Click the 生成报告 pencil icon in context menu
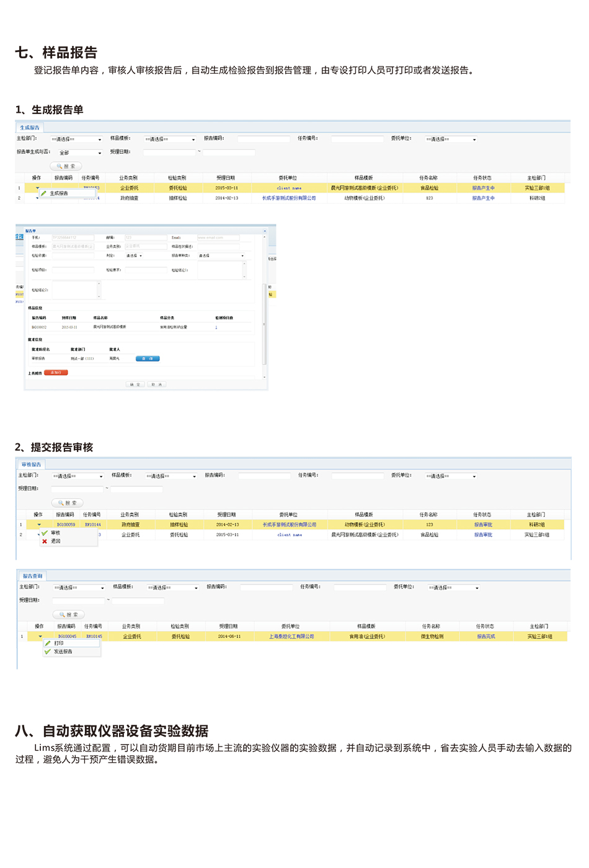 point(44,193)
